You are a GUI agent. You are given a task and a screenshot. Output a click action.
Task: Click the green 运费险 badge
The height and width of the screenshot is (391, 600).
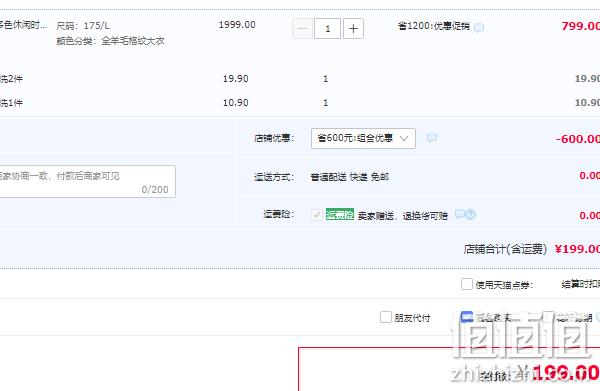tap(340, 214)
